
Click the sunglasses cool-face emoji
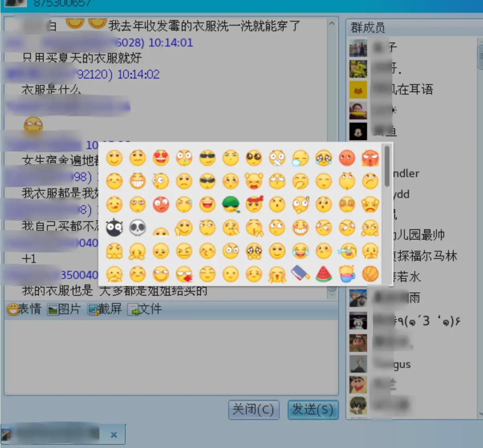click(207, 158)
